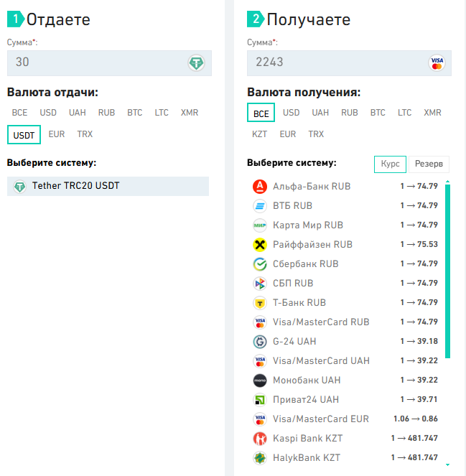Choose Монобанк UAH as receiving system
This screenshot has width=466, height=476.
click(345, 381)
